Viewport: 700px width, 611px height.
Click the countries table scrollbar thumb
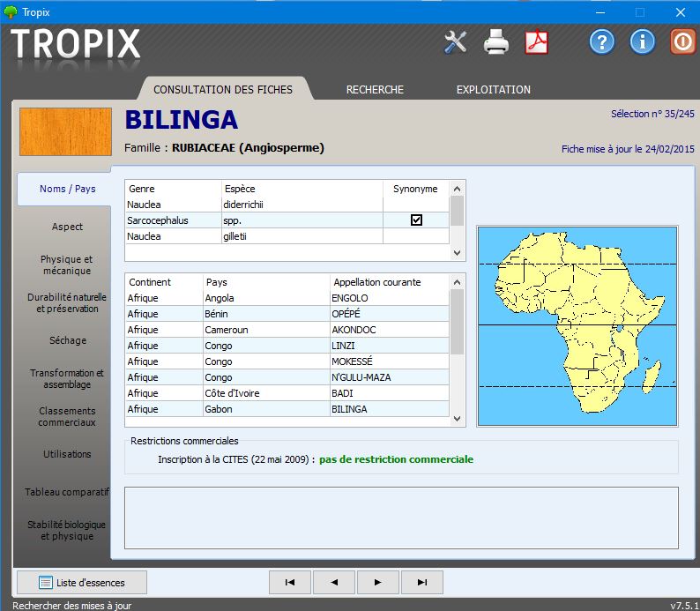pyautogui.click(x=457, y=322)
